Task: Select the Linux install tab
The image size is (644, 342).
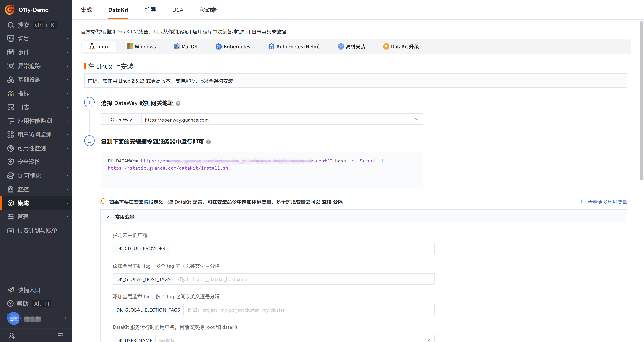Action: tap(99, 47)
